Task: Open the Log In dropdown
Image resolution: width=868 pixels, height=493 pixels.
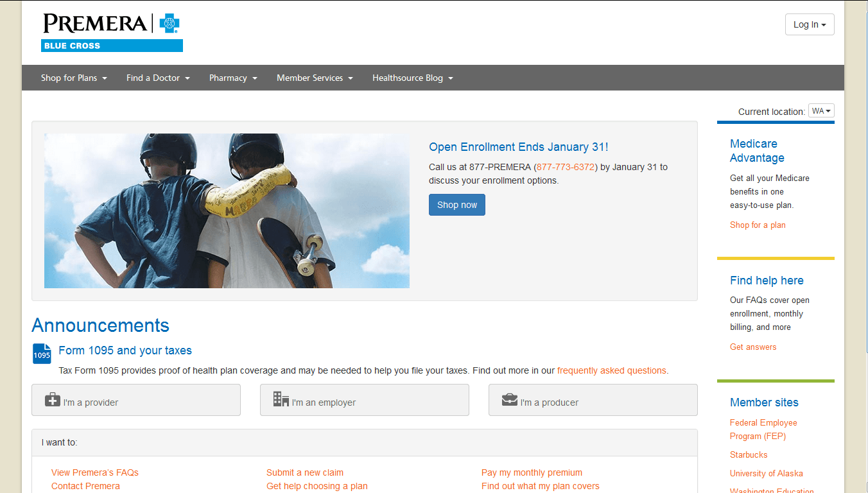Action: 809,24
